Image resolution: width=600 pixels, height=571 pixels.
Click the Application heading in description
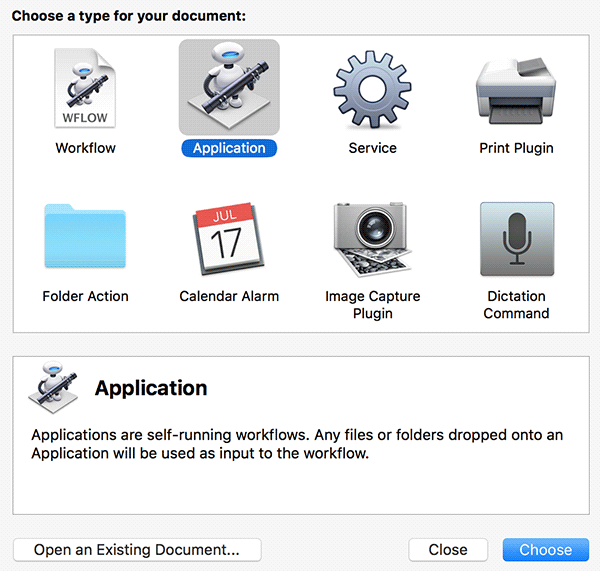(x=151, y=388)
